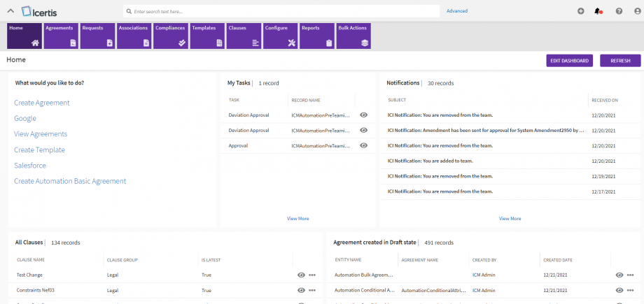View Automation Bulk Agreement row via eye icon
The width and height of the screenshot is (644, 304).
[x=619, y=275]
